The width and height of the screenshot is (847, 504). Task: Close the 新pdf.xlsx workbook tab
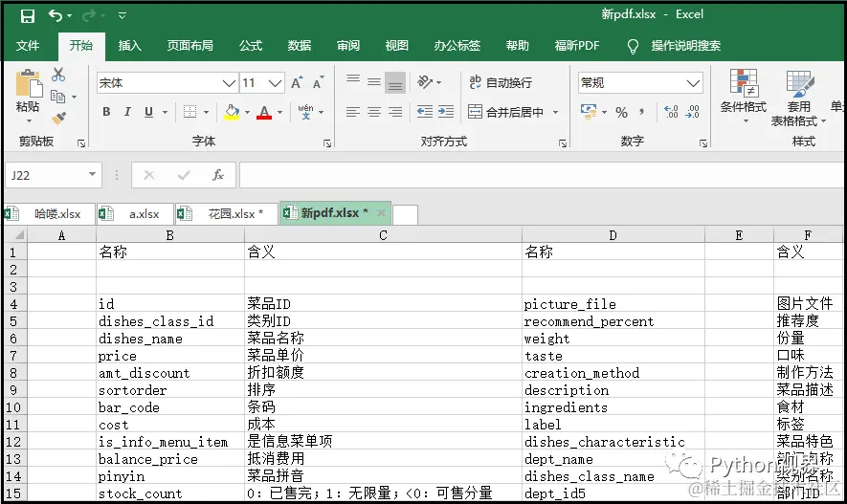pyautogui.click(x=381, y=212)
